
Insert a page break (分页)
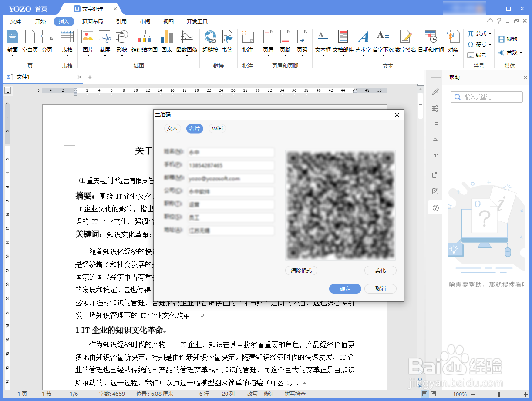pyautogui.click(x=47, y=42)
